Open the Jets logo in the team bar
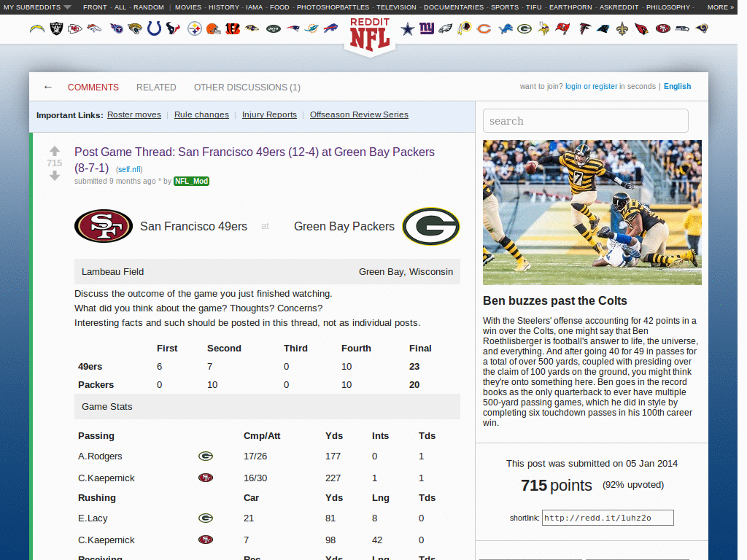The height and width of the screenshot is (560, 747). 274,29
